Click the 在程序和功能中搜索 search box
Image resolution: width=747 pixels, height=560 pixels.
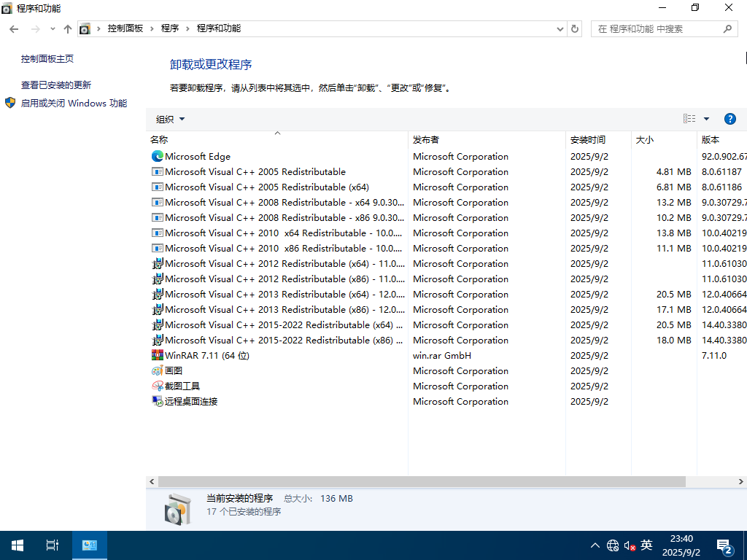tap(657, 29)
